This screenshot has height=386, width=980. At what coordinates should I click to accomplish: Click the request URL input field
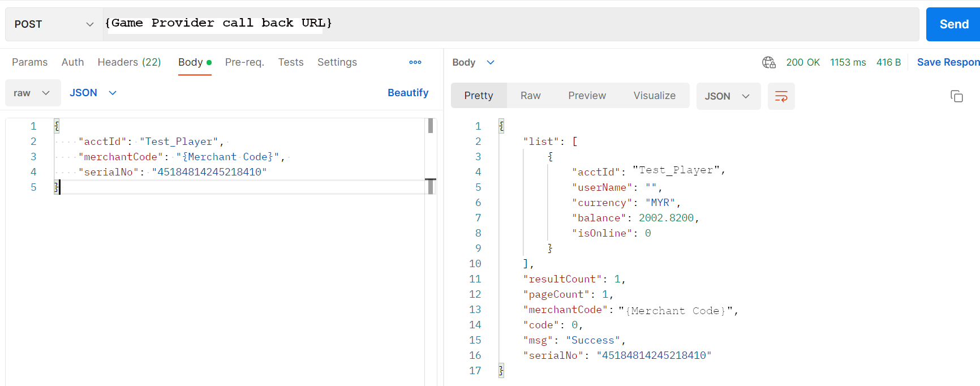tap(509, 24)
